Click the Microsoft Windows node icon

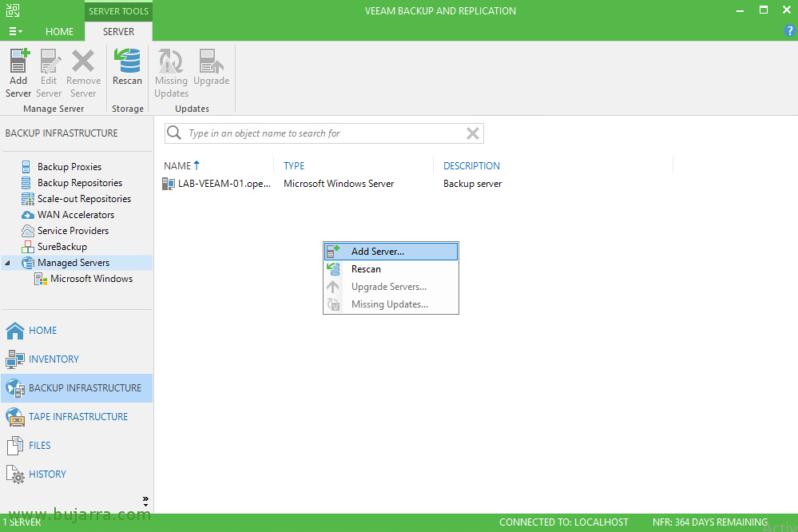pyautogui.click(x=41, y=279)
